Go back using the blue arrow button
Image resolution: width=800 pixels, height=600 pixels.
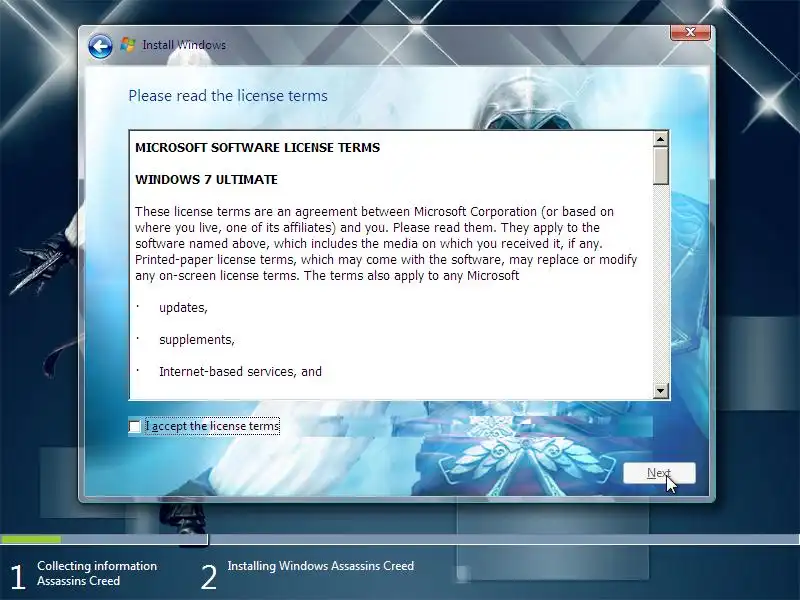coord(100,47)
